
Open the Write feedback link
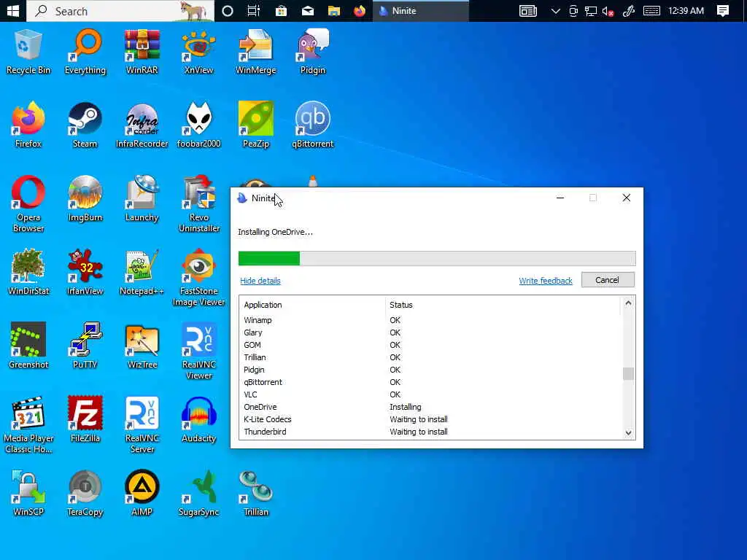[546, 281]
